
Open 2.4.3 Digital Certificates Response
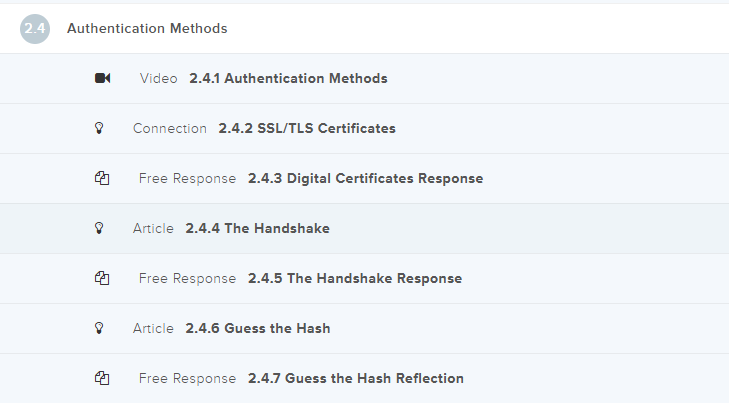point(365,178)
